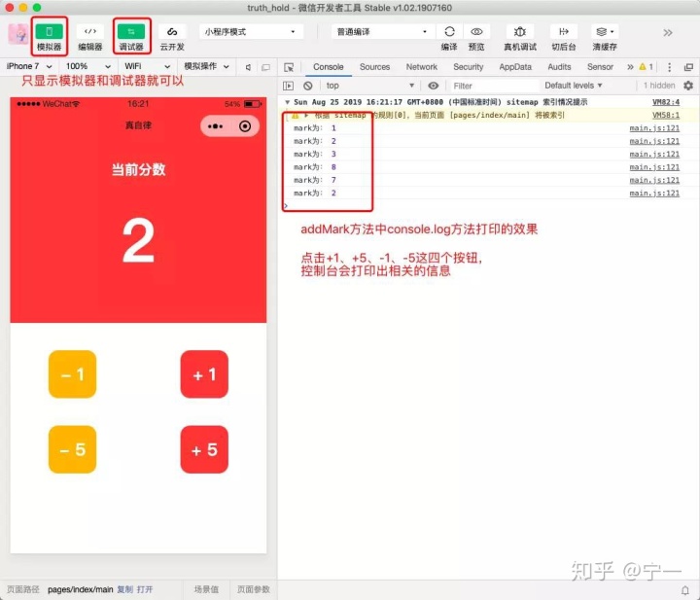Open the devtools three-dot menu

tap(669, 67)
